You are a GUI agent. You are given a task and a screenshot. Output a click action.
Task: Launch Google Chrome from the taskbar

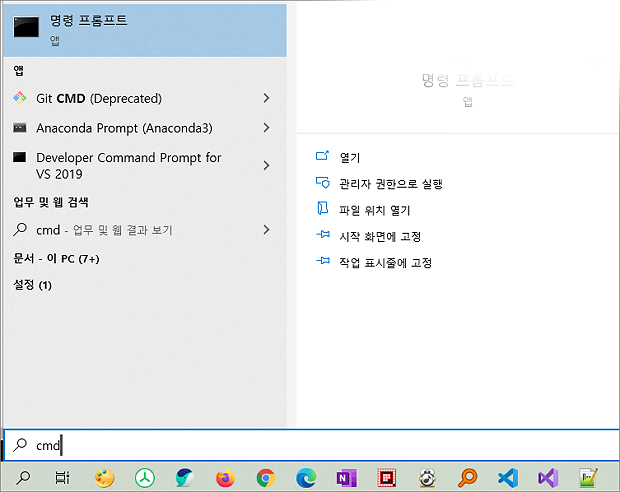[266, 478]
